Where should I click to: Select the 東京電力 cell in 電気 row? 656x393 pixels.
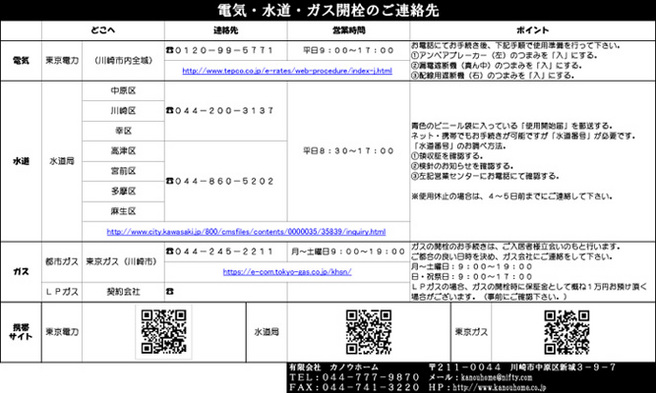[x=62, y=60]
